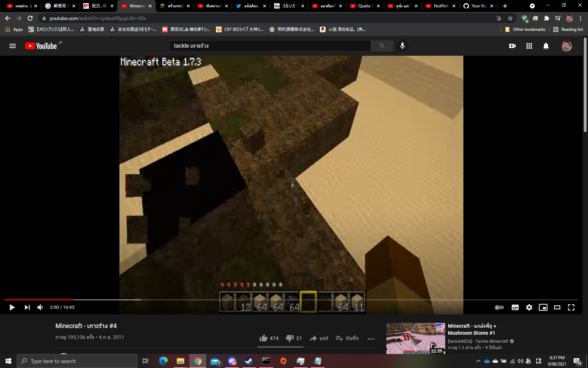The image size is (588, 368).
Task: Go back with the browser back arrow
Action: [8, 18]
